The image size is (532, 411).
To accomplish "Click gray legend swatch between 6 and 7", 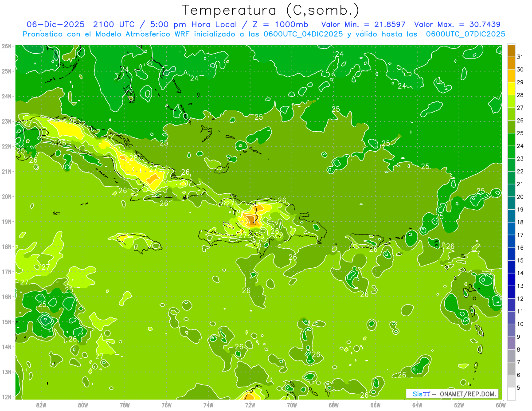I will tap(511, 368).
